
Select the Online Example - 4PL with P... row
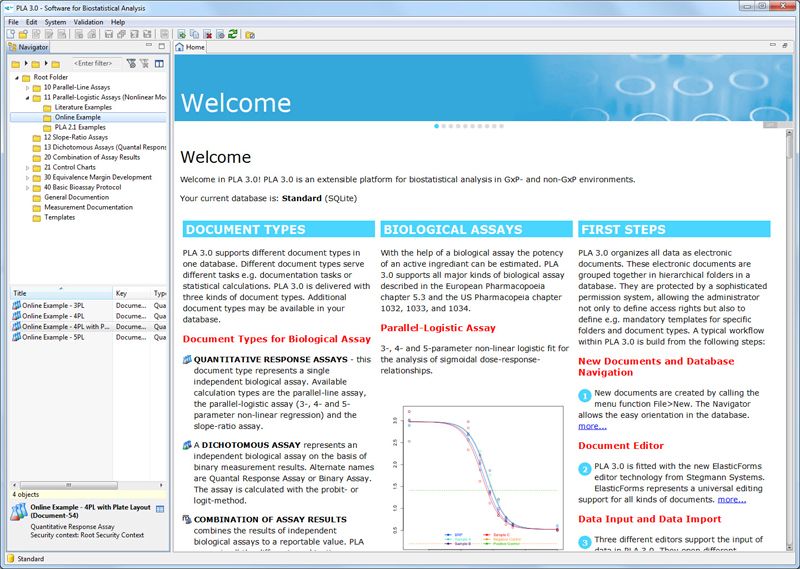point(88,327)
